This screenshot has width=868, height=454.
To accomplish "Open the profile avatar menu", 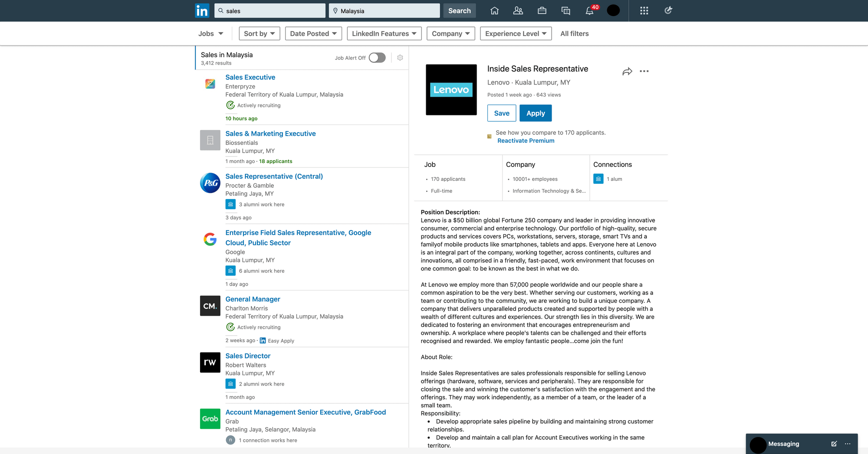I will 613,10.
